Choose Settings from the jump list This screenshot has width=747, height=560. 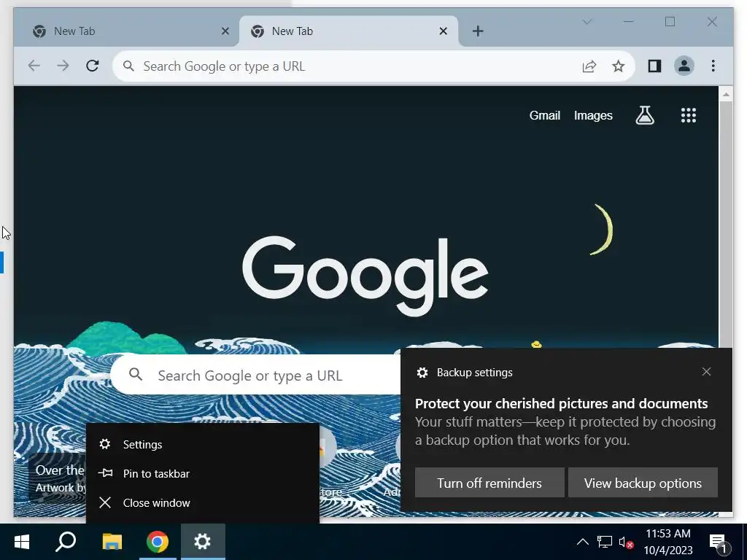(203, 444)
